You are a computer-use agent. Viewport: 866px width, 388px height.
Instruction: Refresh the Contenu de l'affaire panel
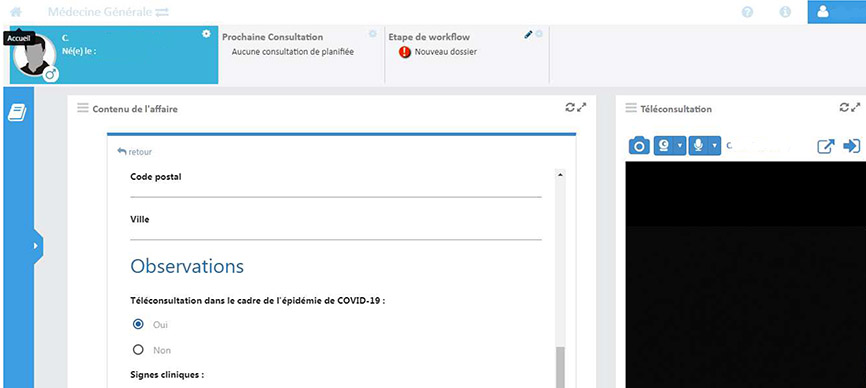570,108
